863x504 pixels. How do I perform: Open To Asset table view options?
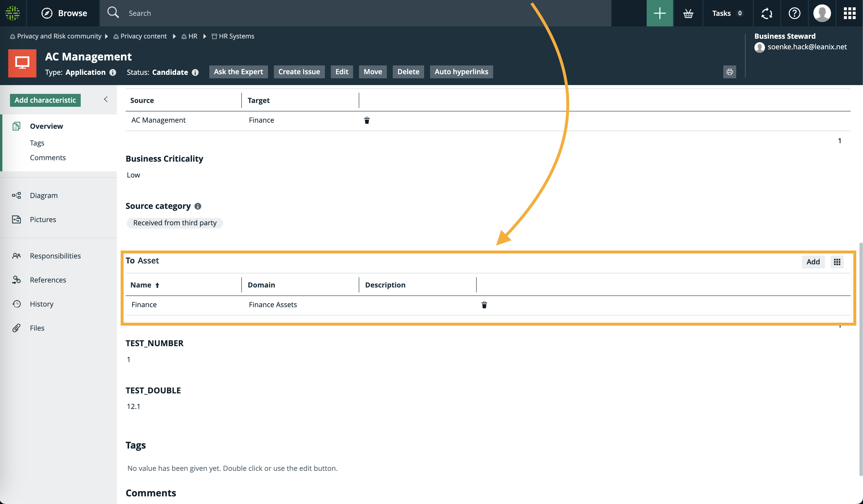(x=837, y=262)
